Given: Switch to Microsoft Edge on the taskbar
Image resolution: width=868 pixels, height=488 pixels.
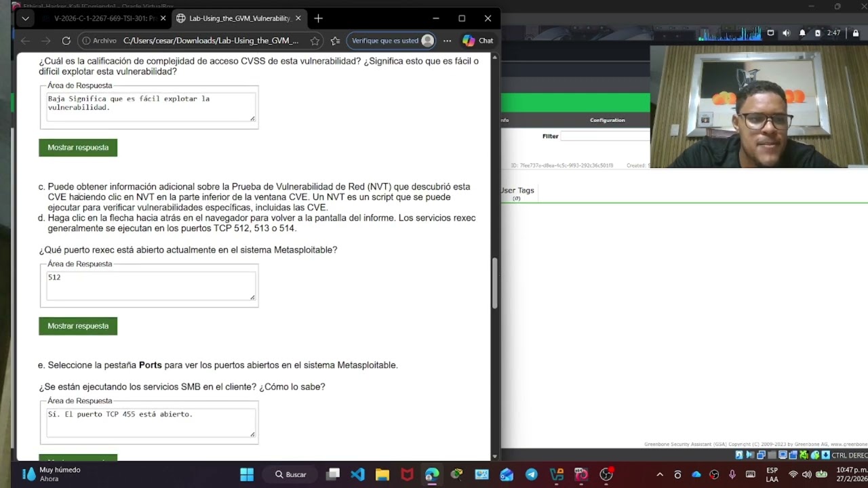Looking at the screenshot, I should click(x=432, y=474).
